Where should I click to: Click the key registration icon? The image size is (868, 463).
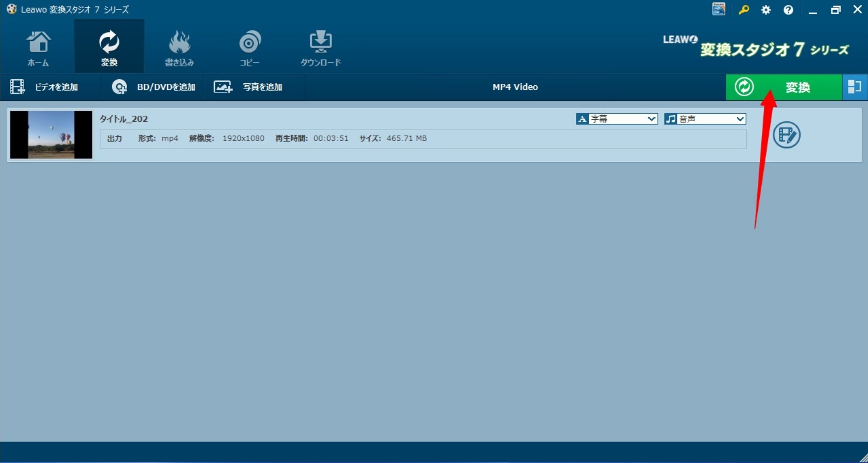[743, 10]
